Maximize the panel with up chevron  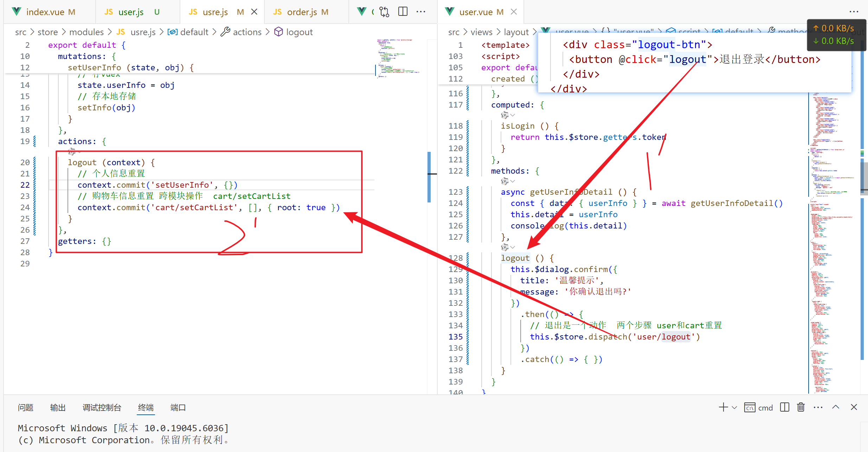836,407
